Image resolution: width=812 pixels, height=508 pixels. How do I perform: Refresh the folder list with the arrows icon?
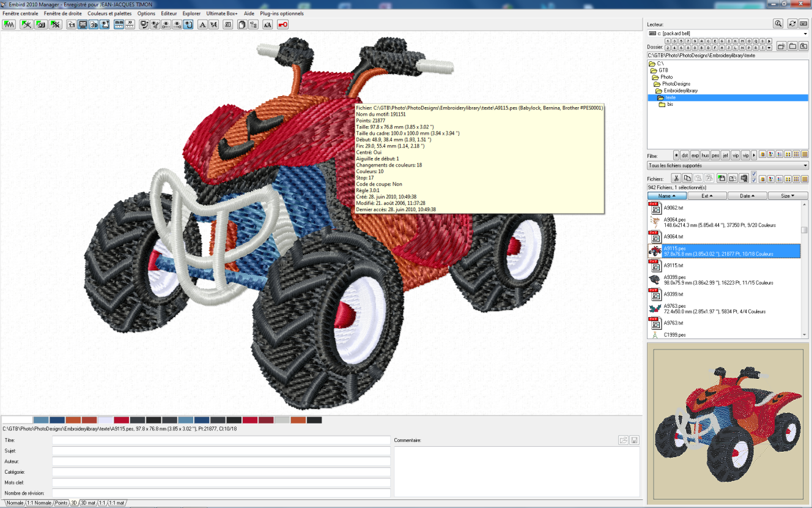[x=792, y=23]
